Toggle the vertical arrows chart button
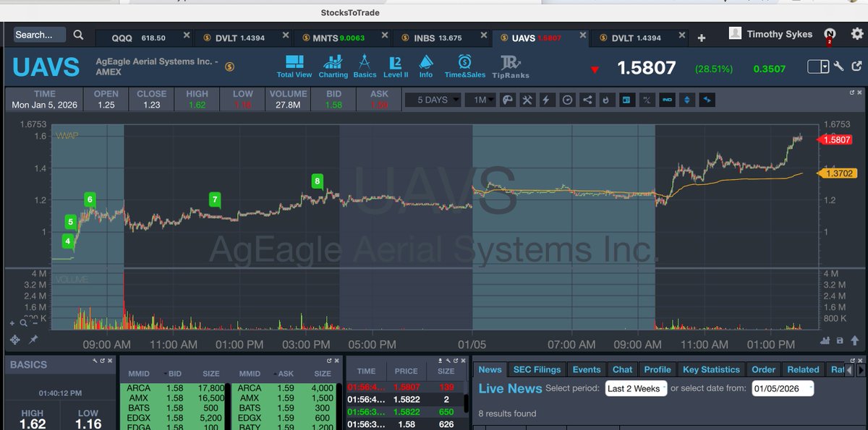 [687, 100]
